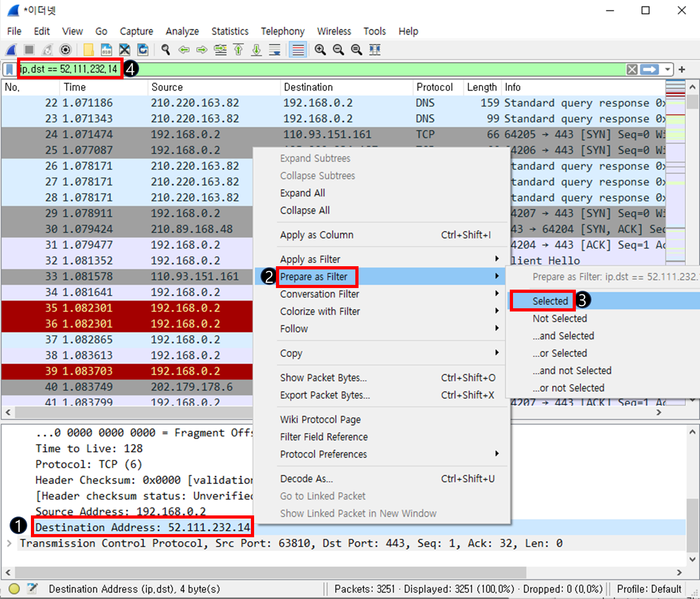Toggle auto-scroll during live capture icon
The image size is (700, 599).
tap(274, 50)
